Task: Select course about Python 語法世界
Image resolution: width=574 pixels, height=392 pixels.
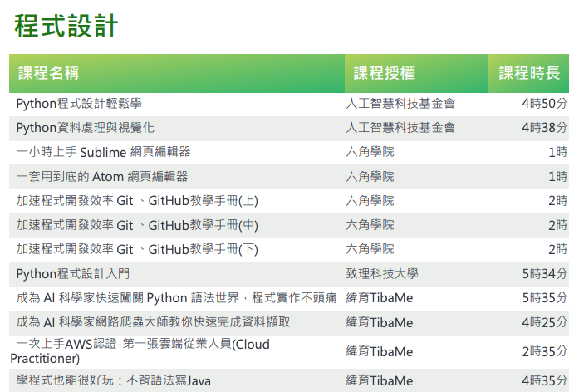Action: [176, 298]
